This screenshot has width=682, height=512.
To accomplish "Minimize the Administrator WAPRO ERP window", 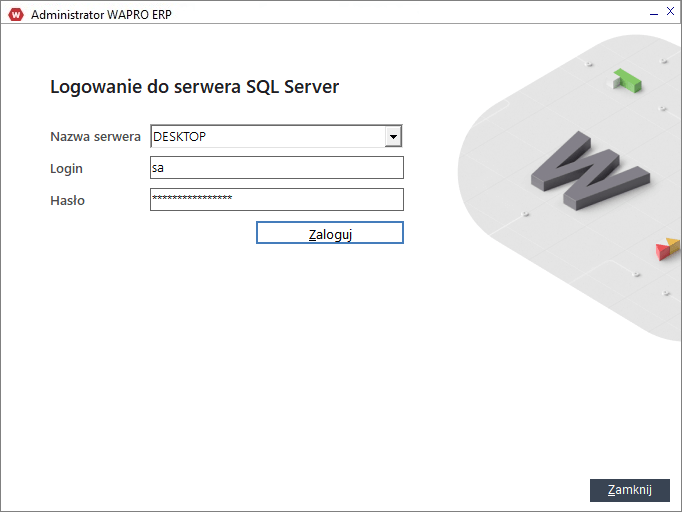I will coord(654,13).
